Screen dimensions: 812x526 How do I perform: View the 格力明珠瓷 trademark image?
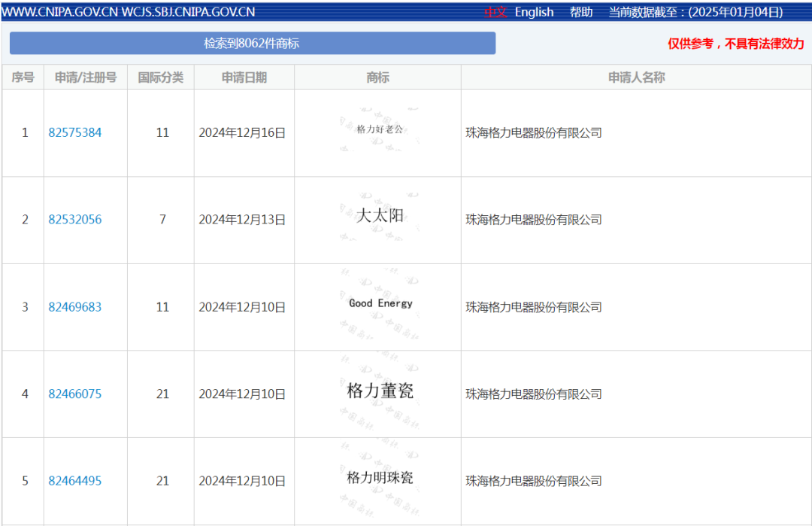(x=380, y=478)
